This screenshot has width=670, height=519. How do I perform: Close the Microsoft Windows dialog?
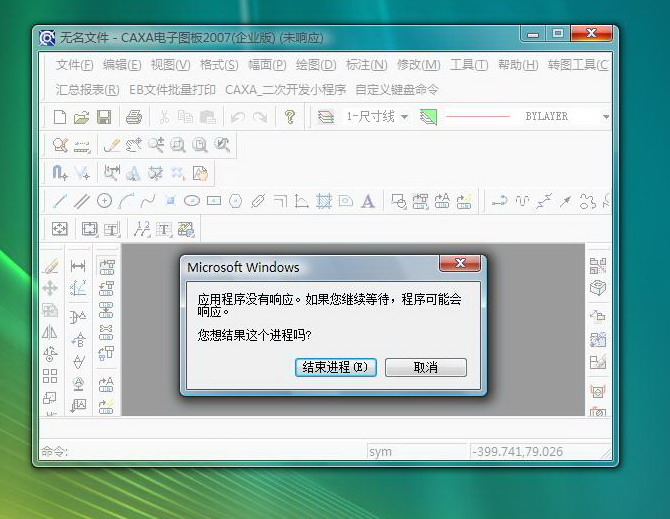pos(460,263)
